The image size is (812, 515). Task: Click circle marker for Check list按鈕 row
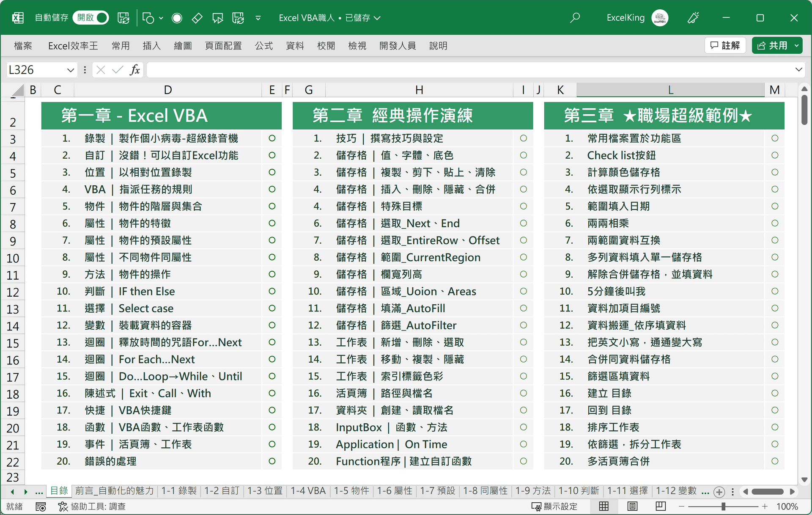click(x=774, y=155)
